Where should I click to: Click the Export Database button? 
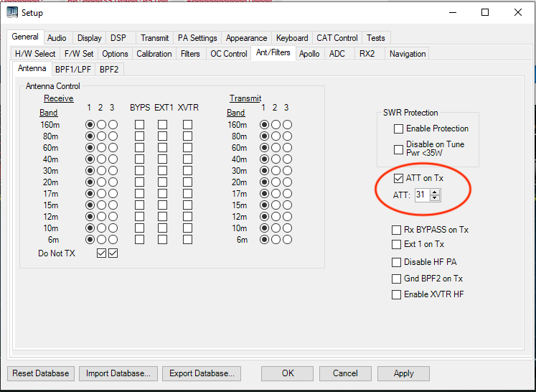(201, 373)
